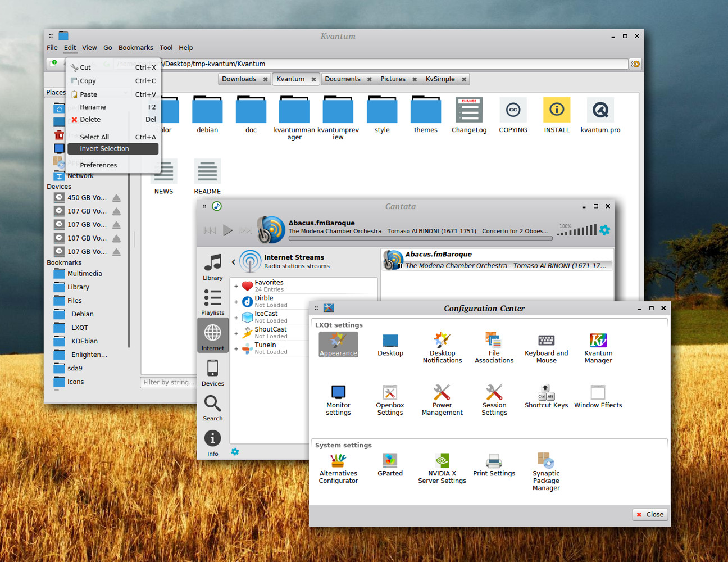Expand the TuneIn streams entry
This screenshot has height=562, width=728.
click(236, 349)
